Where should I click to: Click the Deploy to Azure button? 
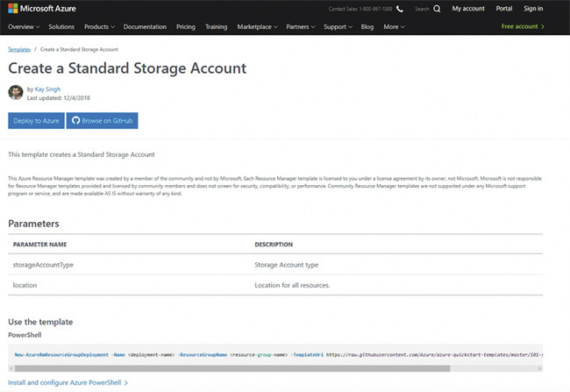[x=34, y=121]
